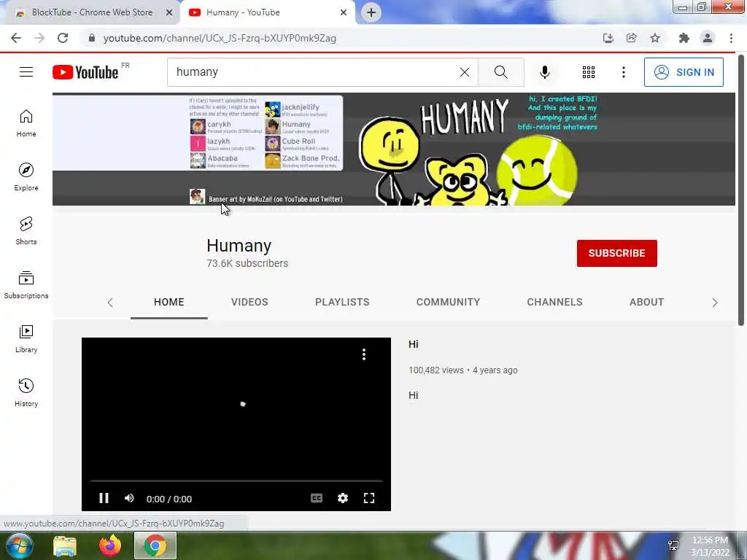The width and height of the screenshot is (747, 560).
Task: Open YouTube settings three-dot menu
Action: click(x=624, y=72)
